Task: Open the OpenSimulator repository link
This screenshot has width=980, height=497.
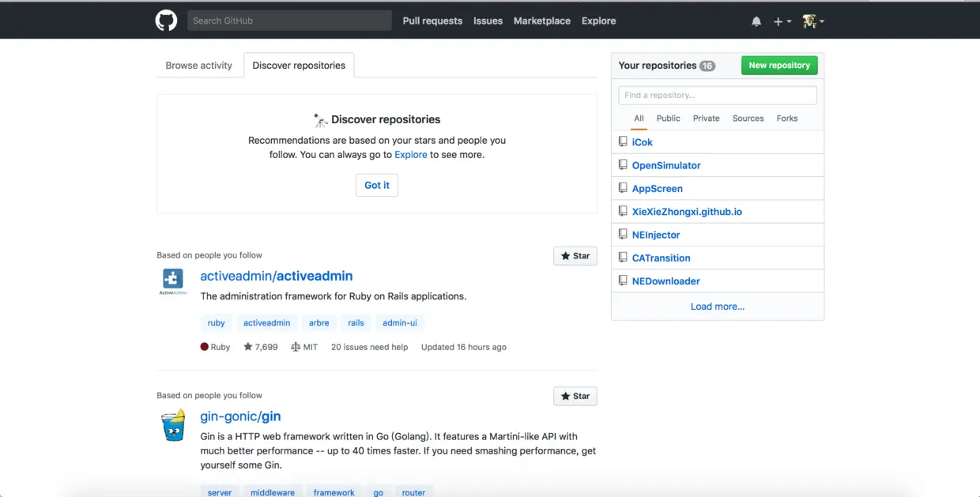Action: [x=666, y=165]
